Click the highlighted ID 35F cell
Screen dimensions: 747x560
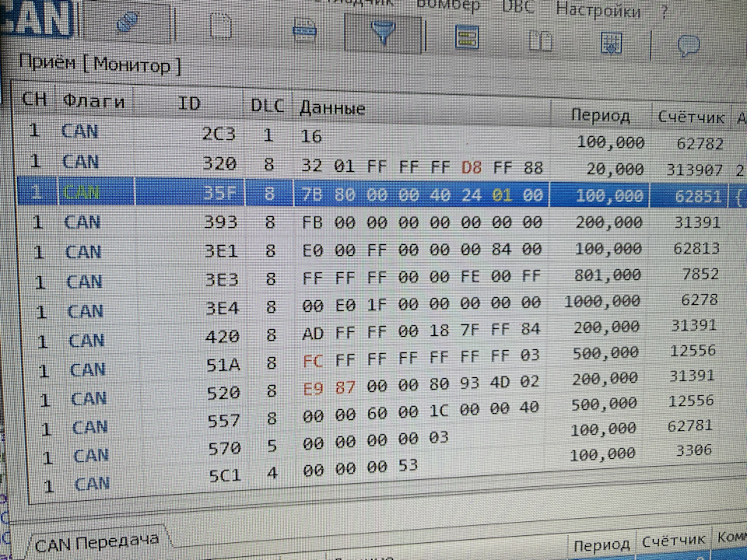219,193
